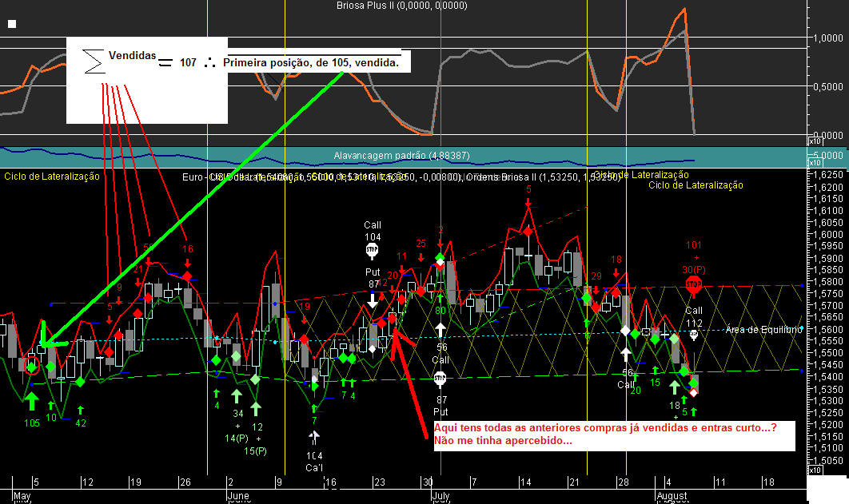Click the green 34 buy quantity label
The height and width of the screenshot is (504, 849).
pos(238,413)
